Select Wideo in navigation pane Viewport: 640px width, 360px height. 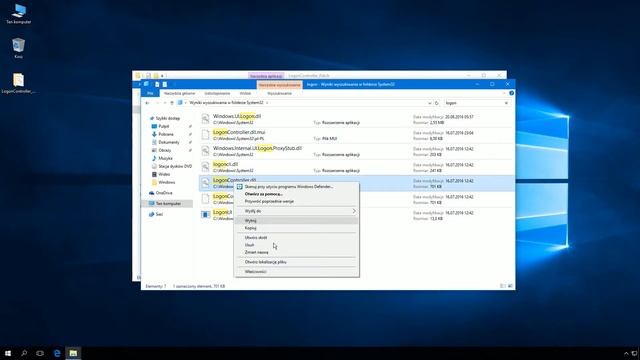pos(164,174)
